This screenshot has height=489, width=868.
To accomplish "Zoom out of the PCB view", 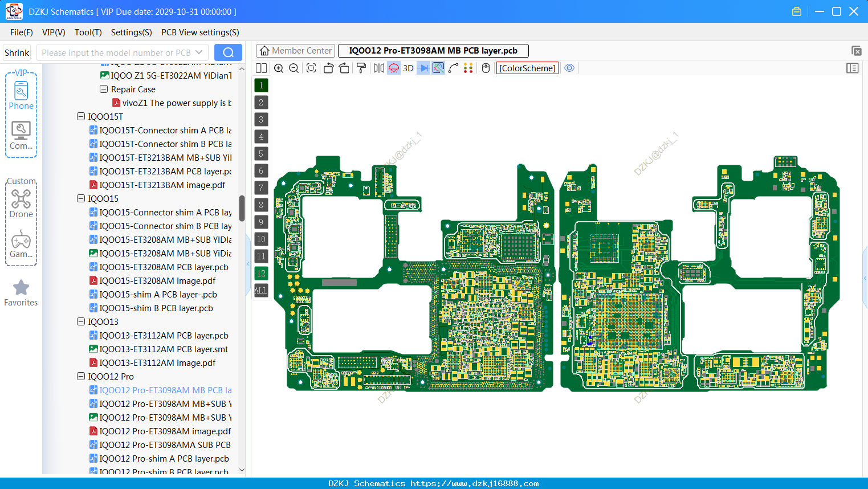I will 294,68.
